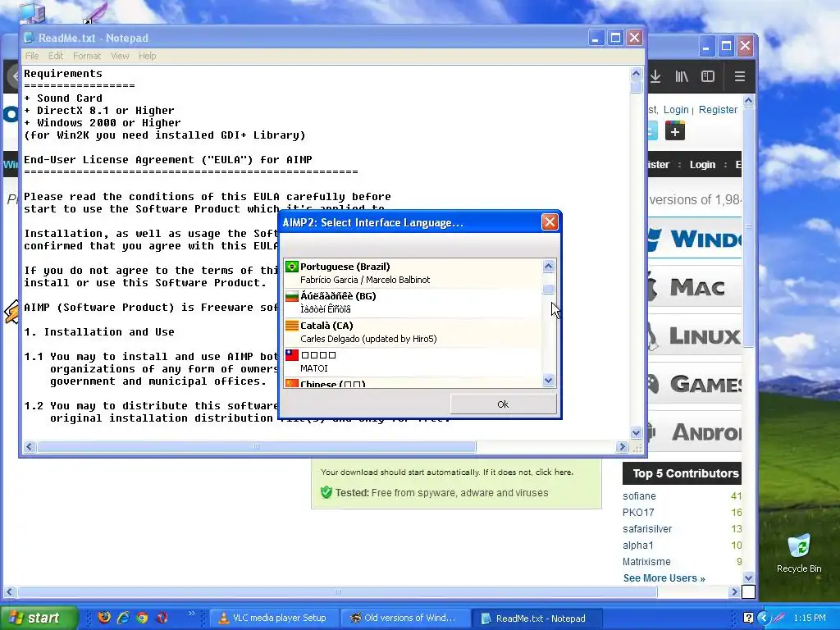Click the help question mark tray icon

pyautogui.click(x=748, y=618)
